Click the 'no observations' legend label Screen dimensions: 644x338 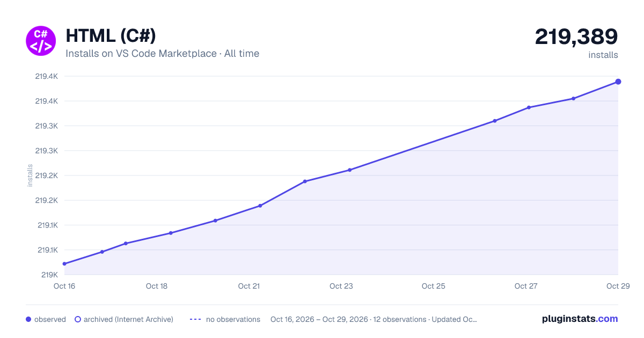pyautogui.click(x=233, y=319)
